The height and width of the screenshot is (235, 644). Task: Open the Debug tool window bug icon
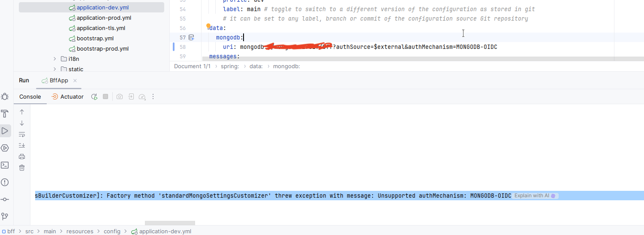pyautogui.click(x=5, y=97)
